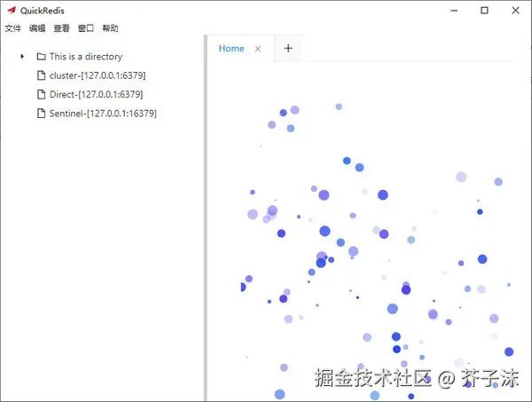Image resolution: width=532 pixels, height=402 pixels.
Task: Expand the 'This is a directory' tree arrow
Action: (x=22, y=57)
